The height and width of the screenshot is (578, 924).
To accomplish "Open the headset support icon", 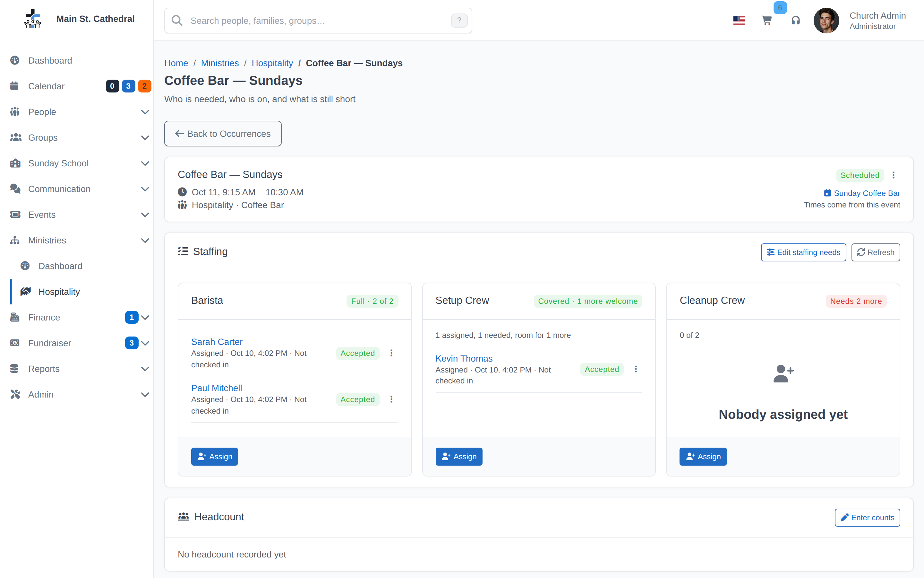I will pos(795,20).
